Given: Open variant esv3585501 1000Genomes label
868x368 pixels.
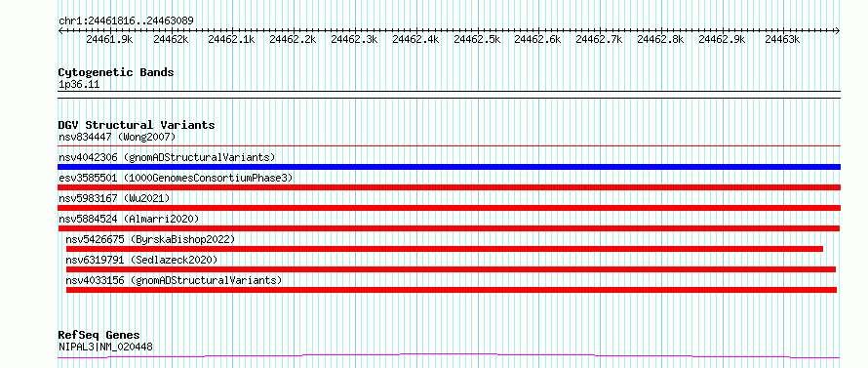Looking at the screenshot, I should 176,178.
